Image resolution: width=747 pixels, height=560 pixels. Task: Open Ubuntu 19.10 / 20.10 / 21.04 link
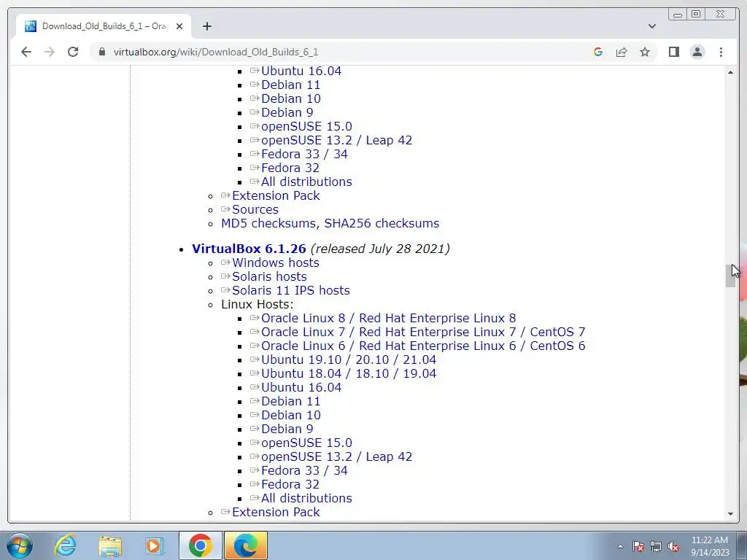tap(349, 359)
